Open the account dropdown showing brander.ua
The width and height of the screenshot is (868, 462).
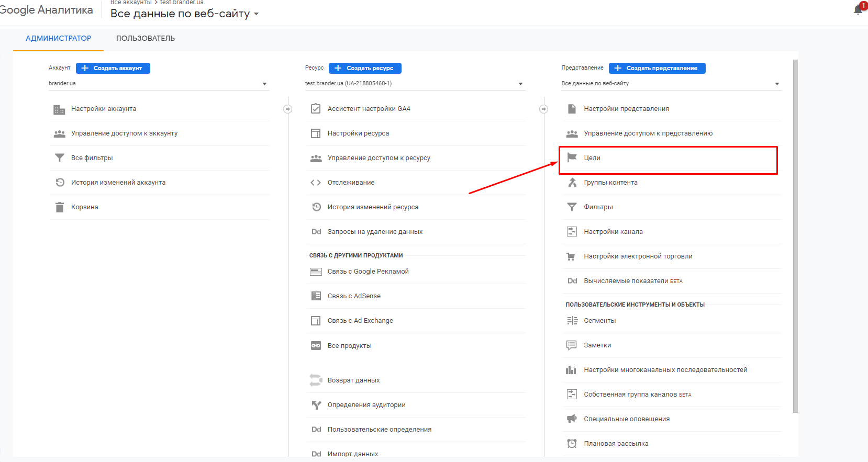[158, 84]
